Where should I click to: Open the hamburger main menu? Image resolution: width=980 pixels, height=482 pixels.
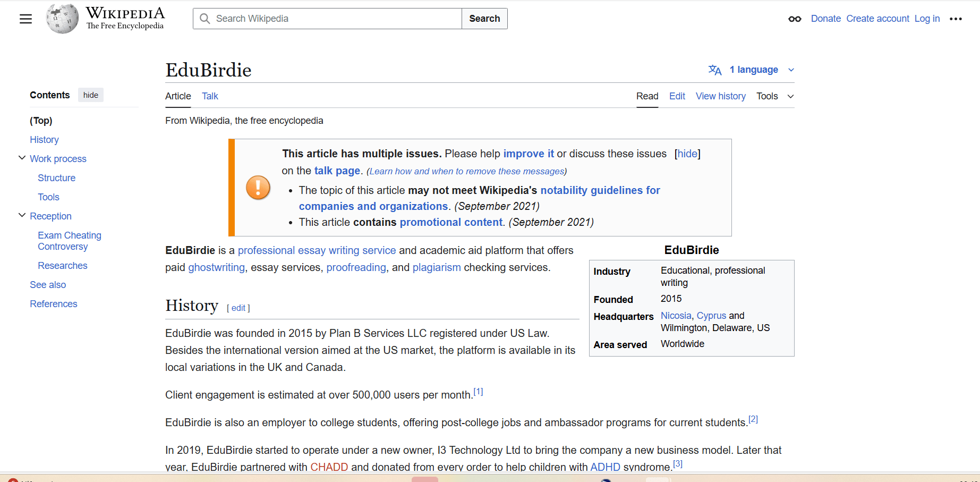pyautogui.click(x=25, y=19)
